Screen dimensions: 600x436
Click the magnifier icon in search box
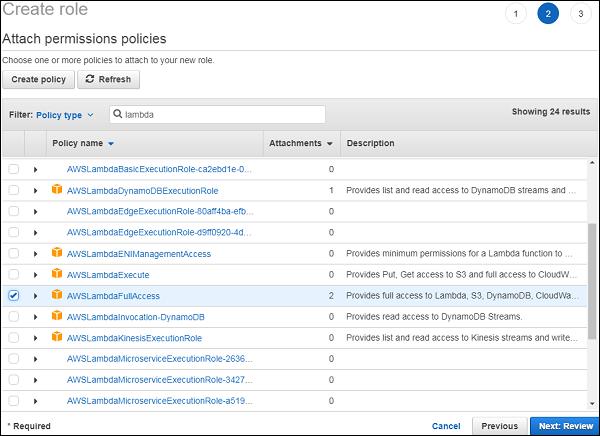coord(118,115)
